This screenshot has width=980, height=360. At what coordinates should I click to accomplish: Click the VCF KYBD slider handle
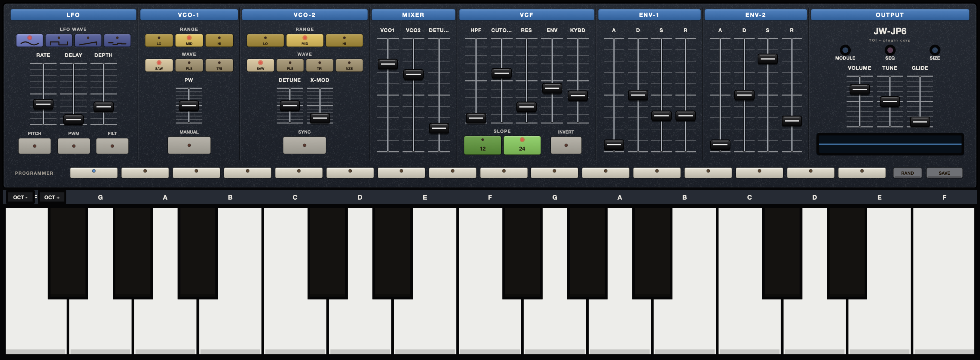[x=577, y=95]
